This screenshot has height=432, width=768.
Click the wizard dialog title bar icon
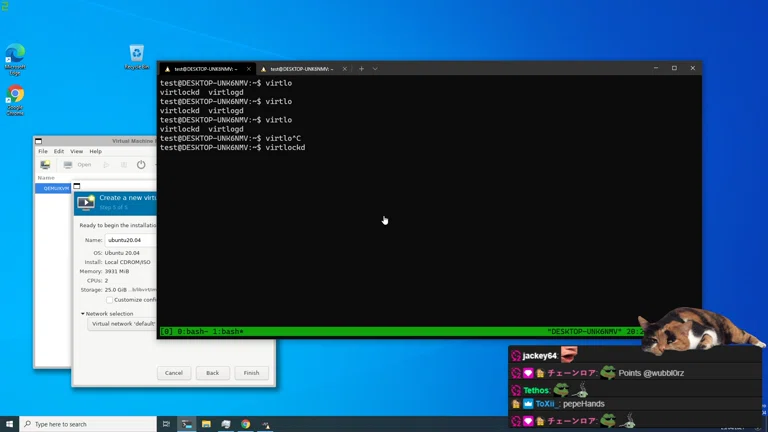[x=77, y=186]
